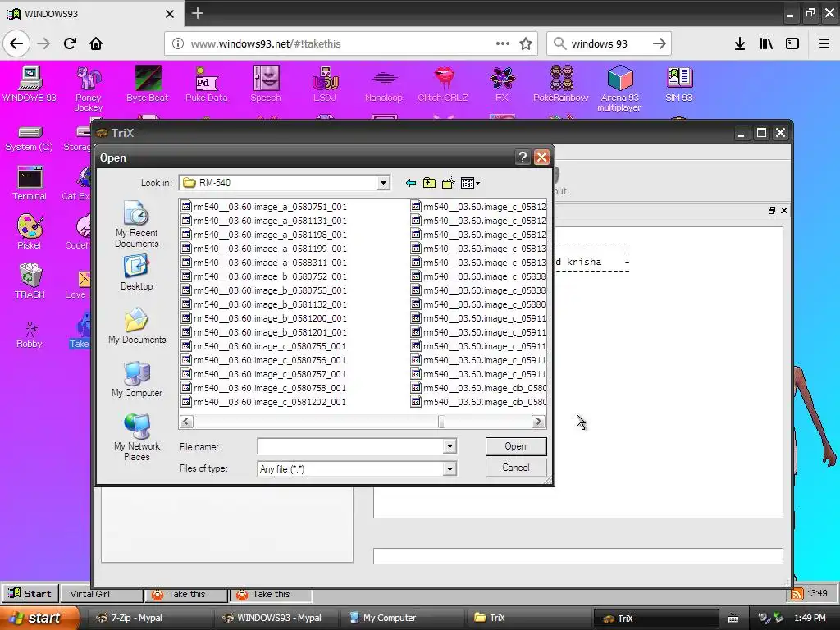Image resolution: width=840 pixels, height=630 pixels.
Task: Select Desktop in the places bar
Action: [137, 272]
